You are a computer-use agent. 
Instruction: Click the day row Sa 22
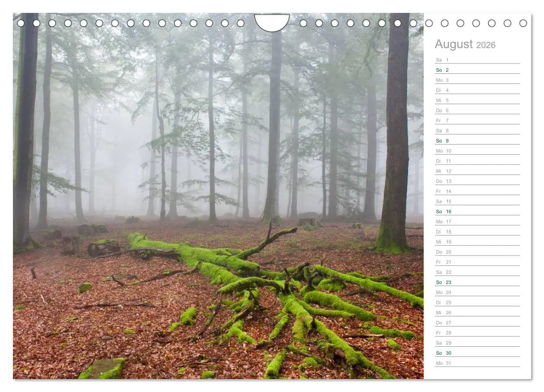point(477,272)
